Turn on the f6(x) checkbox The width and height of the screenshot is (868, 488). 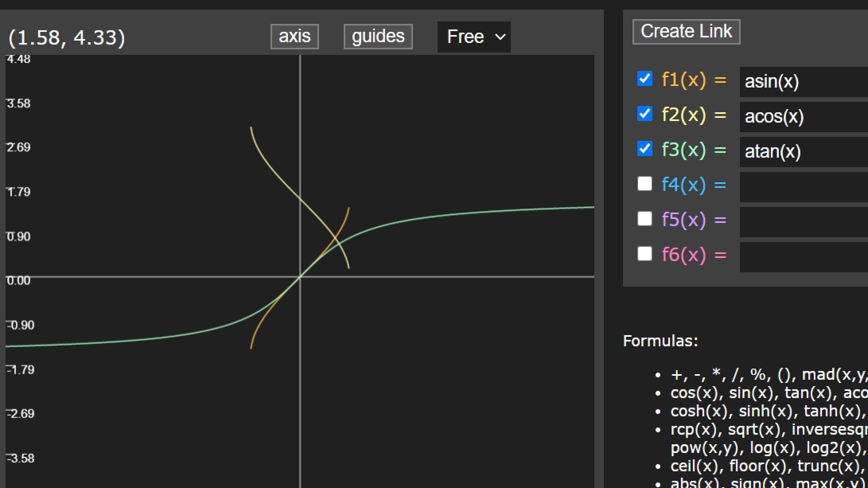click(x=644, y=254)
